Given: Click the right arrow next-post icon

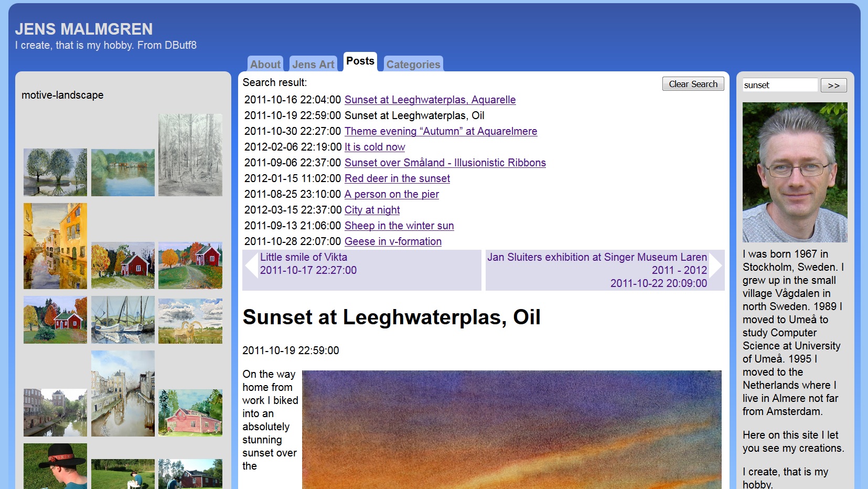Looking at the screenshot, I should [x=716, y=265].
